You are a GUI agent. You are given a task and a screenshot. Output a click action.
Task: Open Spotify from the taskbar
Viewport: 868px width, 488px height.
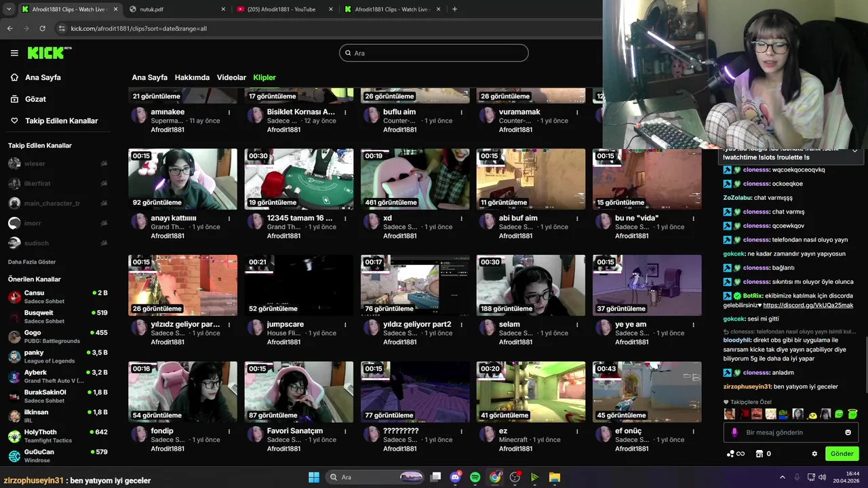[475, 477]
